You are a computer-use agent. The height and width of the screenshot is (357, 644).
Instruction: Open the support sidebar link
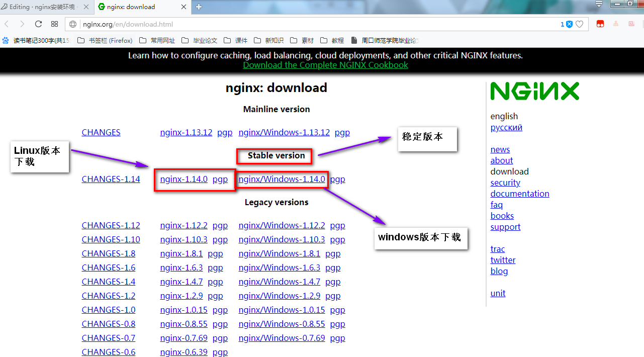(x=505, y=227)
